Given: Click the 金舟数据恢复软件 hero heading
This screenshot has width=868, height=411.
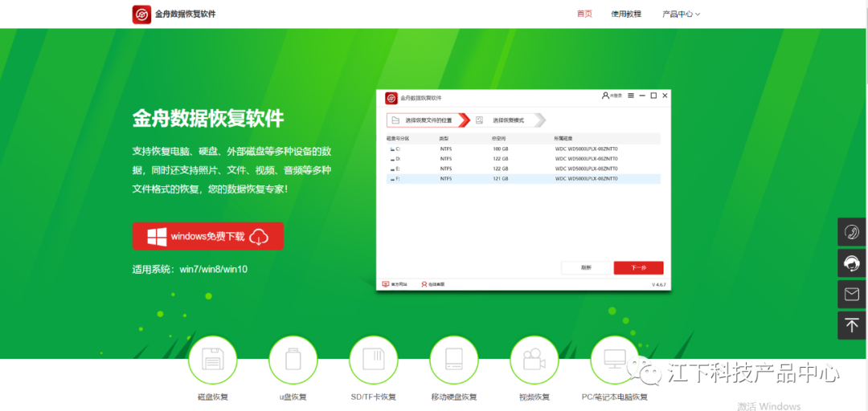Looking at the screenshot, I should [x=208, y=118].
